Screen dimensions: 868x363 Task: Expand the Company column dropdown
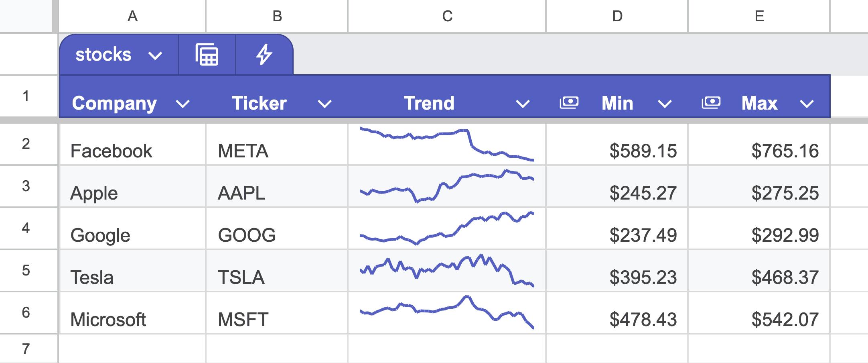coord(183,104)
